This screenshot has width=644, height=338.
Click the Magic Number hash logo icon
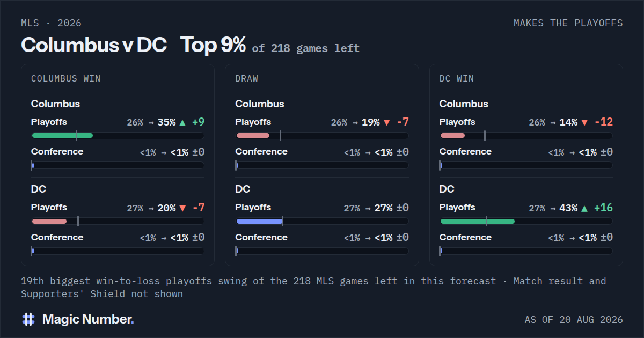28,319
